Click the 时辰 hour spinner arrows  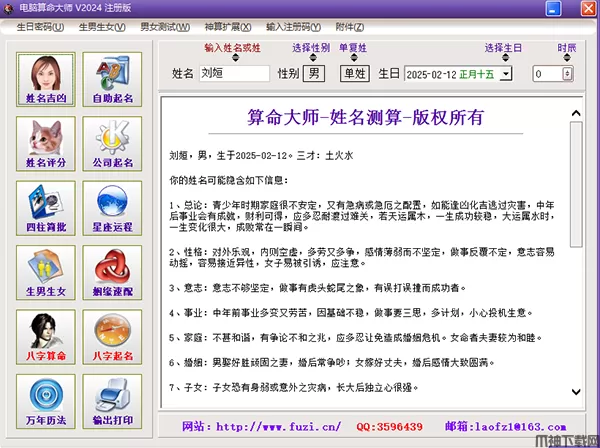[567, 73]
